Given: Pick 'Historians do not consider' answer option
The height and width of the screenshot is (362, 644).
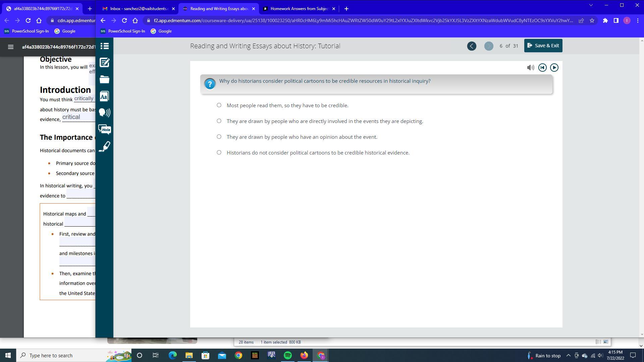Looking at the screenshot, I should click(219, 153).
